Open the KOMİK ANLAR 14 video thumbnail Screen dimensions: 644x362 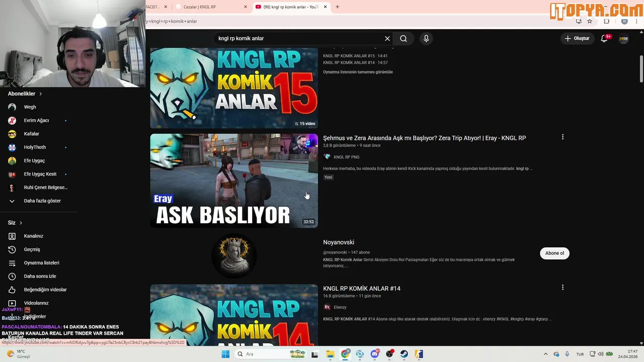234,315
